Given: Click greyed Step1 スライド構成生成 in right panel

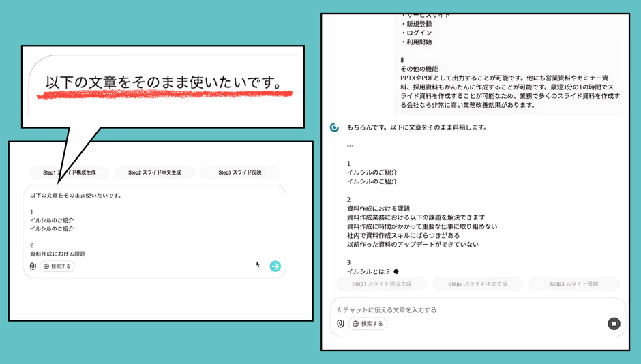Looking at the screenshot, I should (381, 284).
